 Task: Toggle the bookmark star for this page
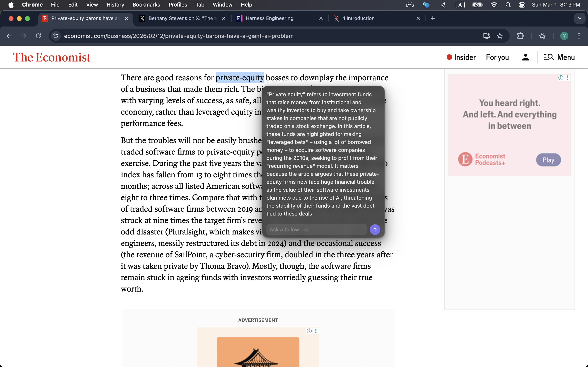coord(500,36)
